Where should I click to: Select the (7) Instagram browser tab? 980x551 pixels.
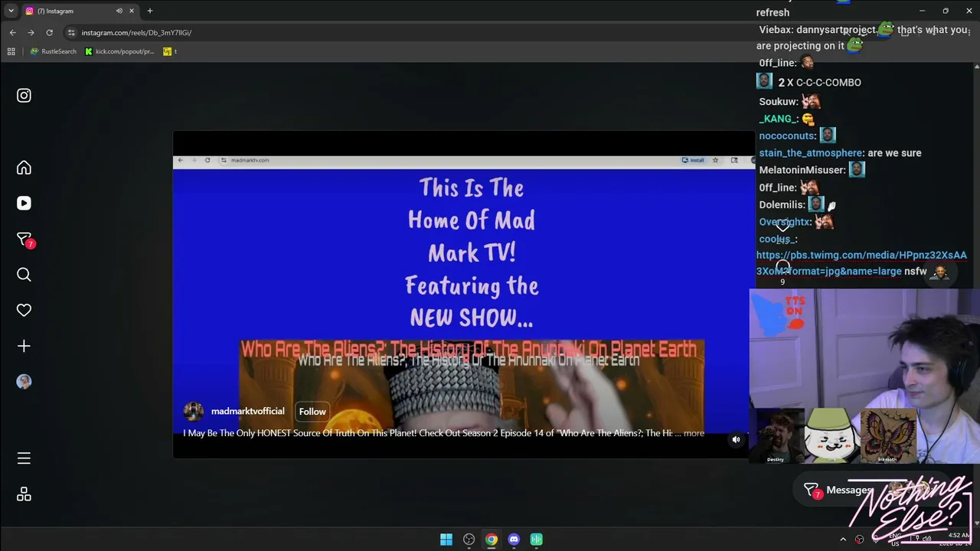pyautogui.click(x=80, y=11)
